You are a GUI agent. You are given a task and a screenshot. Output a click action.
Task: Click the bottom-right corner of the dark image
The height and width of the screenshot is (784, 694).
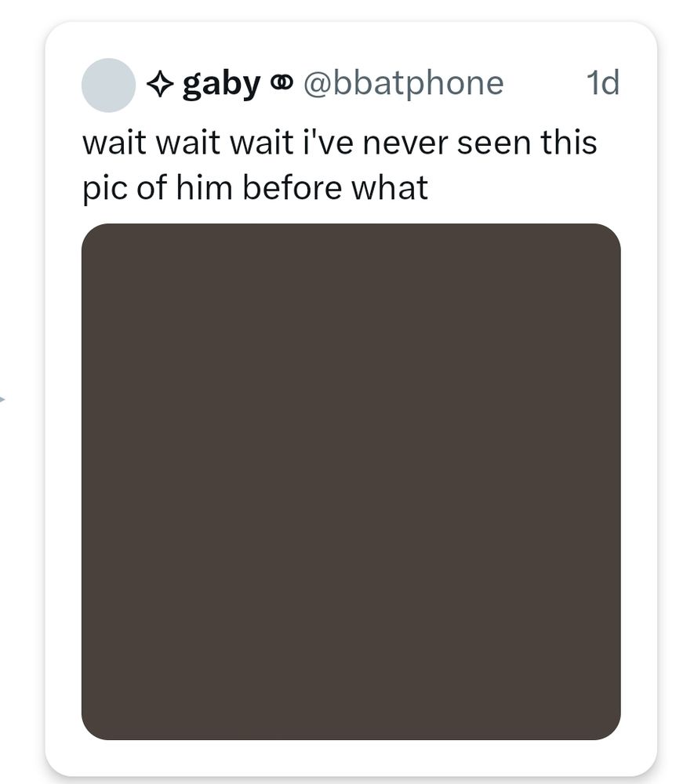tap(609, 728)
